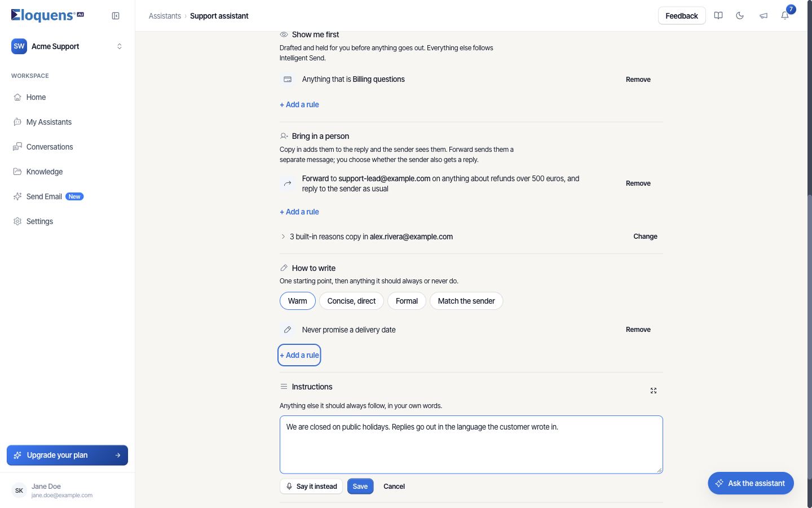Cancel editing instructions
Viewport: 812px width, 508px height.
[x=394, y=486]
